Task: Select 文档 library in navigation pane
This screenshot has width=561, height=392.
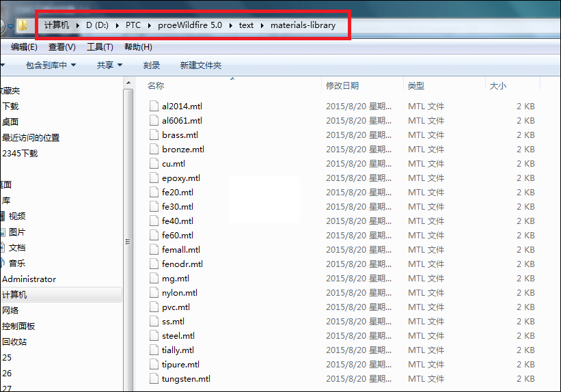Action: click(x=17, y=247)
